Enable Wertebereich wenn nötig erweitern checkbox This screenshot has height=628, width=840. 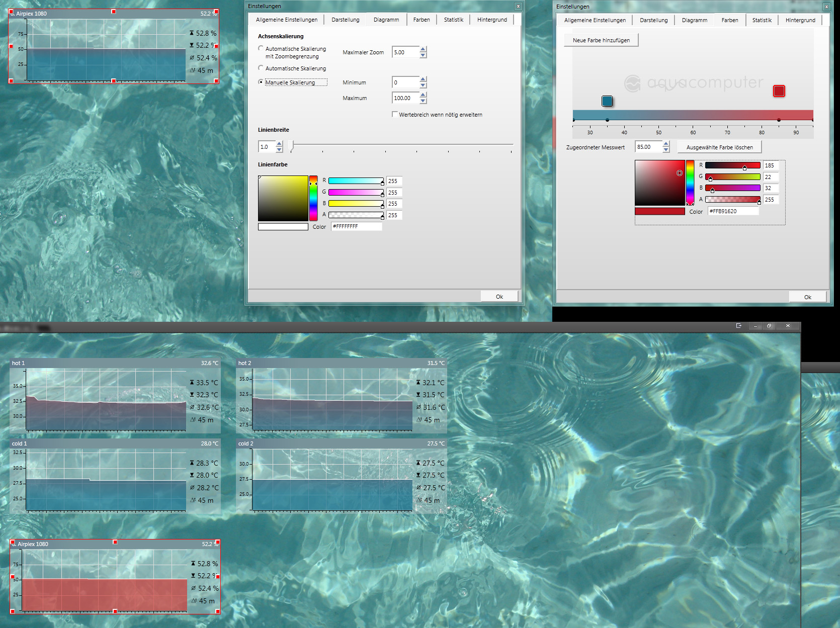(x=395, y=114)
